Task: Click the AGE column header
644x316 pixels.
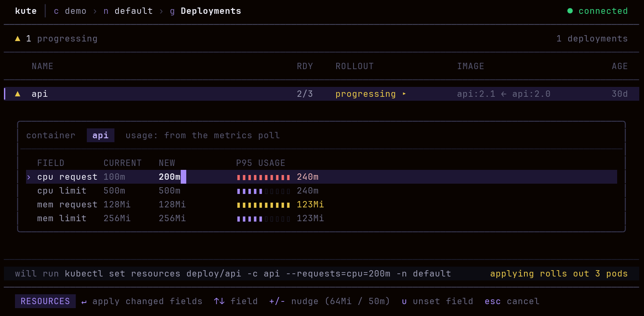Action: pyautogui.click(x=620, y=66)
